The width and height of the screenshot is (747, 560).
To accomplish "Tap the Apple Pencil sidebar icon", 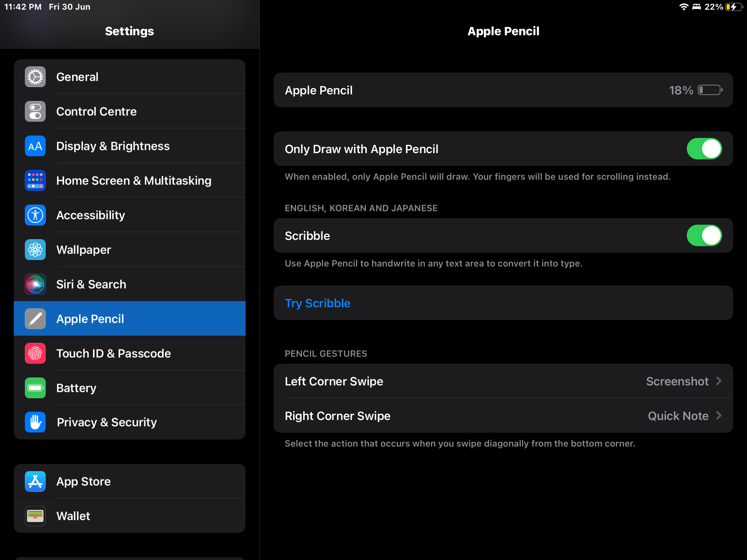I will (x=35, y=319).
